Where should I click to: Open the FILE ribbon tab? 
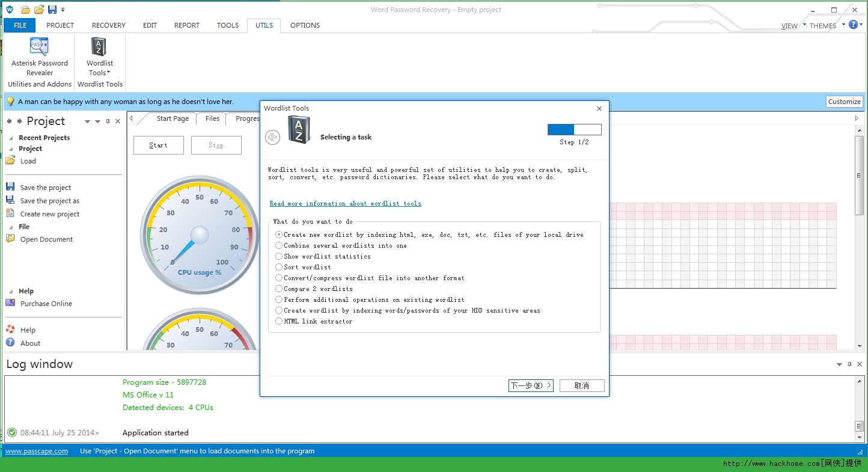[x=20, y=25]
